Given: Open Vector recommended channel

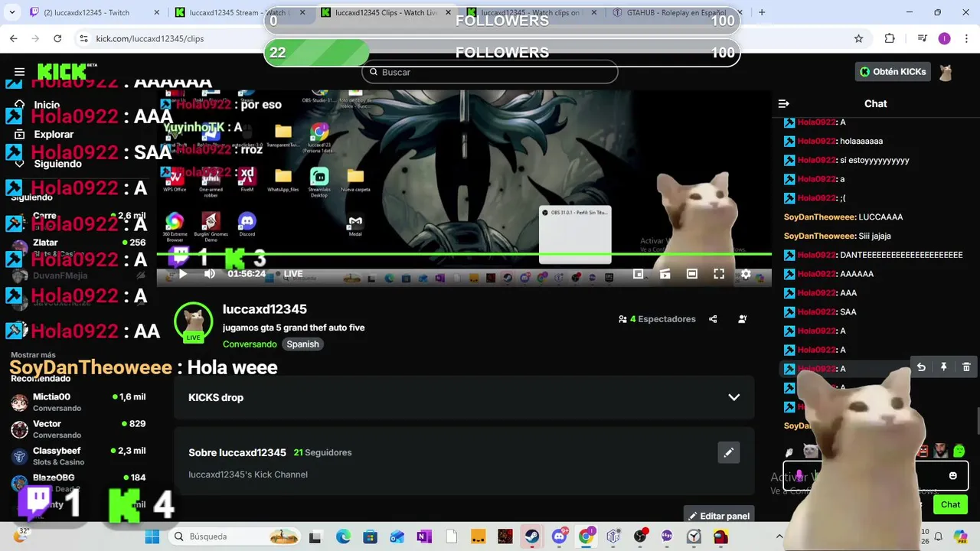Looking at the screenshot, I should (x=78, y=429).
